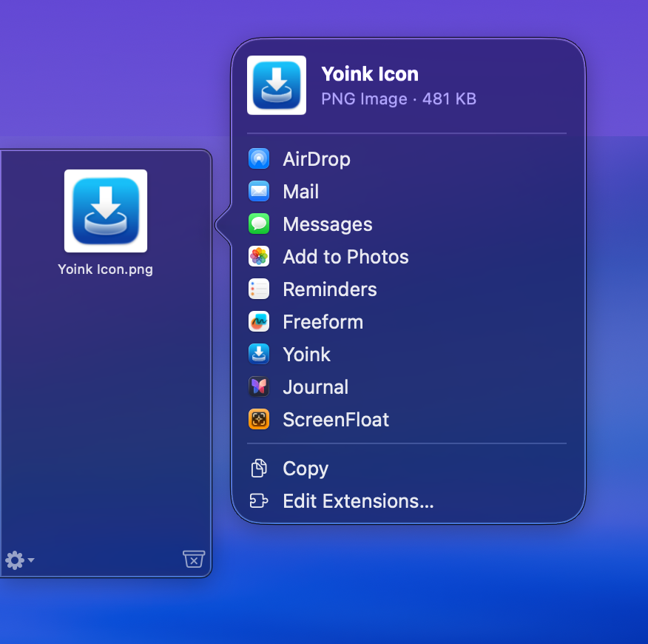Open "Edit Extensions..." text entry
The height and width of the screenshot is (644, 648).
click(x=358, y=501)
